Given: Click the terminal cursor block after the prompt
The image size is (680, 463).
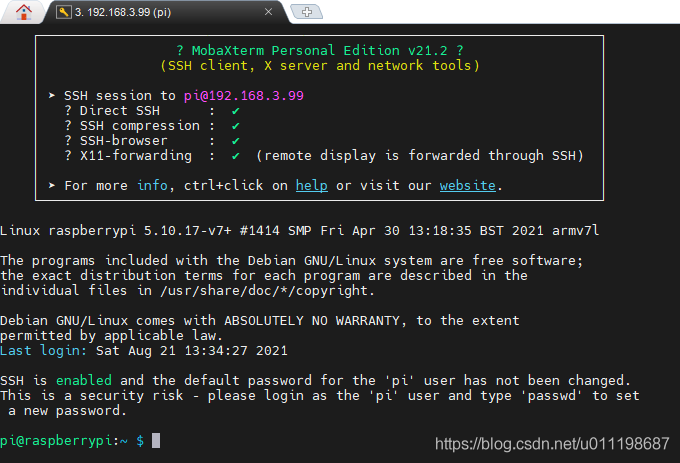Looking at the screenshot, I should [x=156, y=440].
